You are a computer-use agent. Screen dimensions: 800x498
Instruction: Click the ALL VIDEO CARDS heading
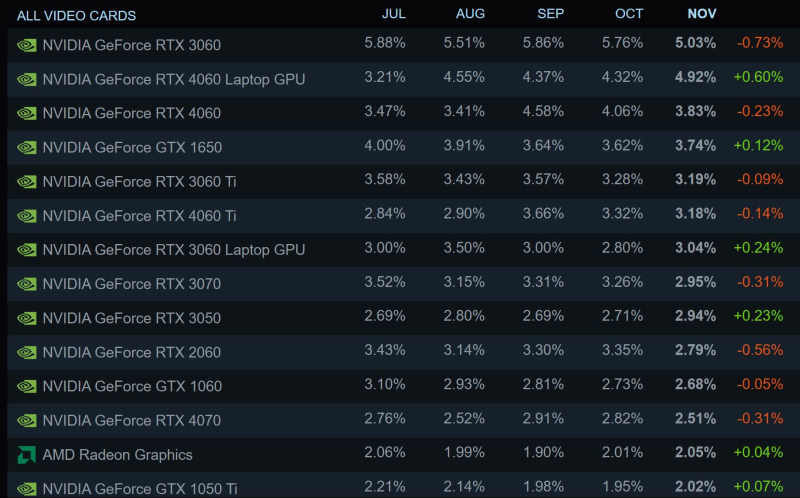(76, 15)
